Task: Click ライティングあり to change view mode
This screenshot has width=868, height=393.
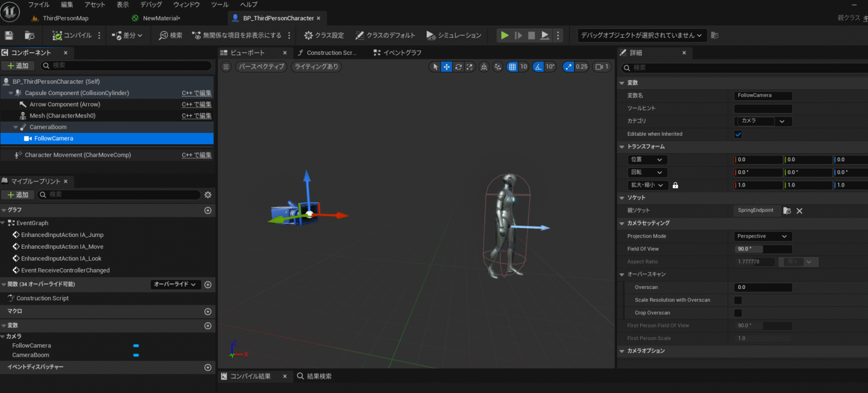Action: [318, 66]
